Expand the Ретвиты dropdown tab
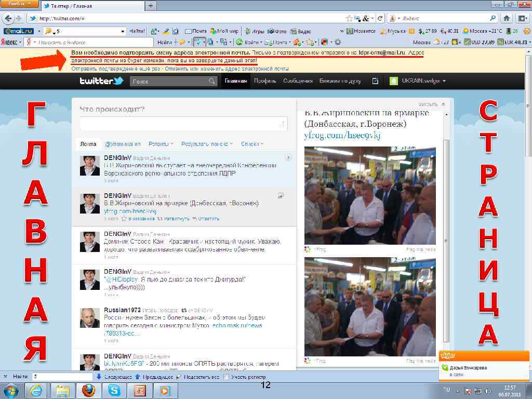532x399 pixels. pyautogui.click(x=161, y=144)
